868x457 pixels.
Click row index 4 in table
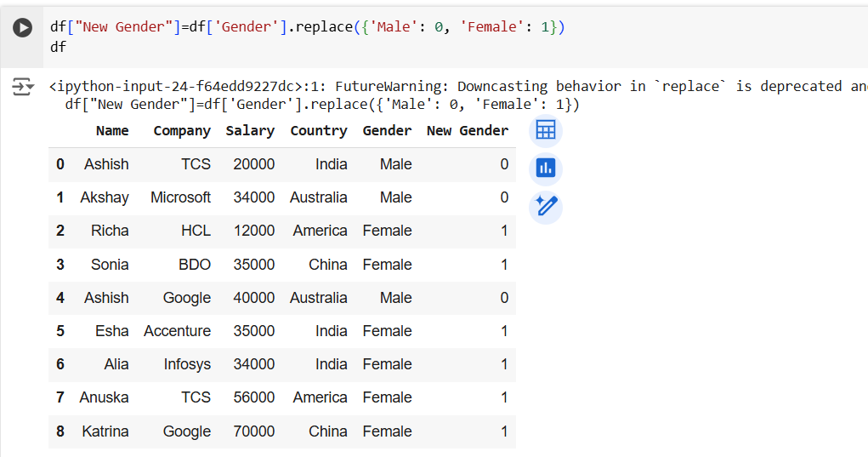point(60,298)
